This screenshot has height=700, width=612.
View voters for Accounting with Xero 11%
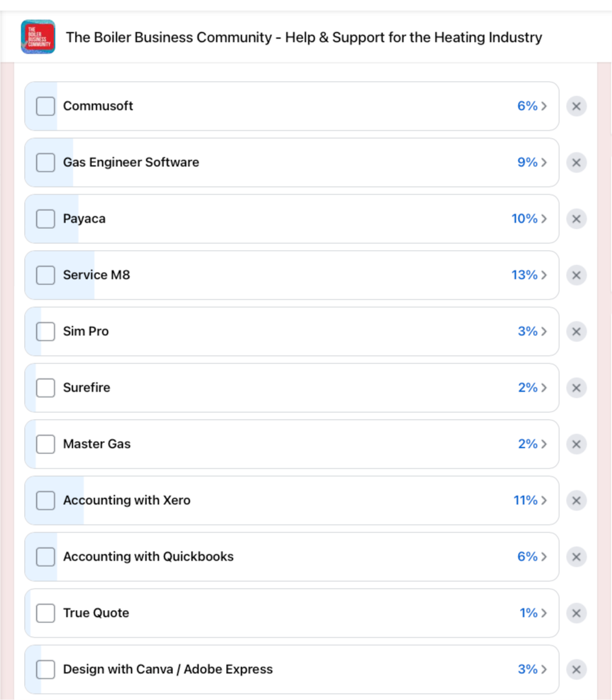530,501
